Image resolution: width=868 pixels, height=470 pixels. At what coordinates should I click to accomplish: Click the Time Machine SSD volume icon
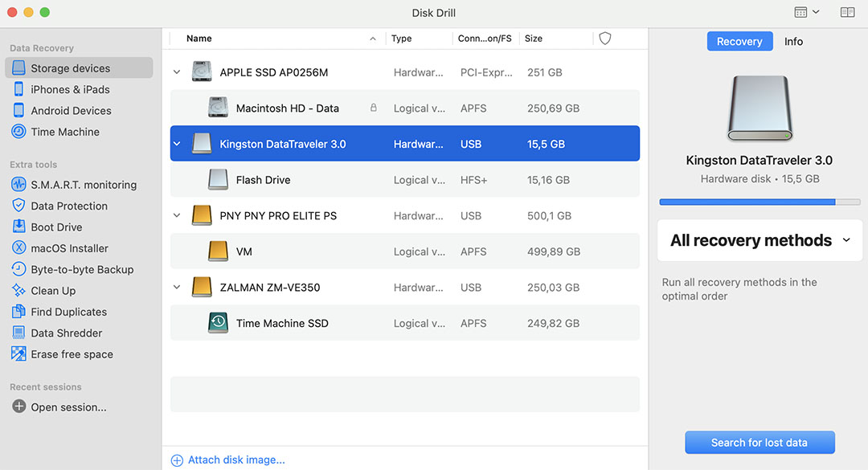[218, 323]
